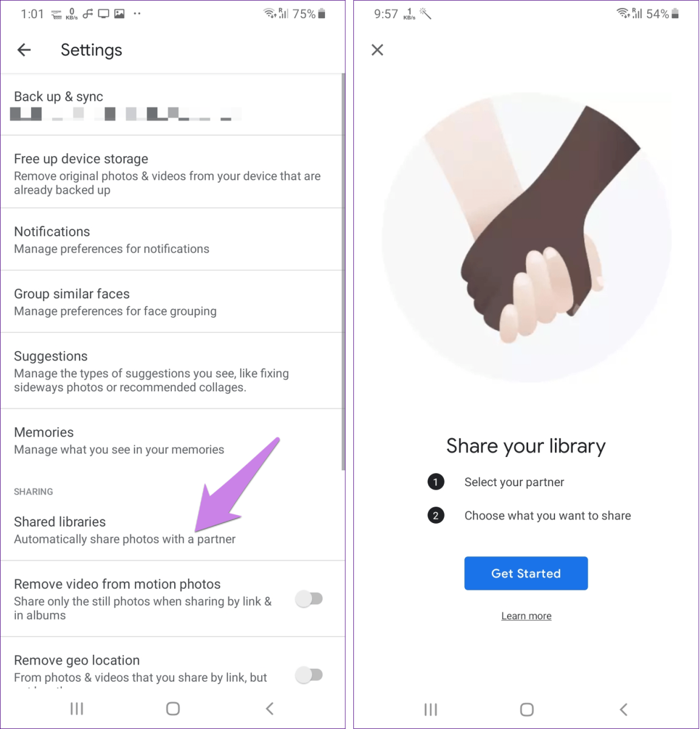Image resolution: width=700 pixels, height=729 pixels.
Task: Tap the back arrow in Settings header
Action: coord(24,50)
